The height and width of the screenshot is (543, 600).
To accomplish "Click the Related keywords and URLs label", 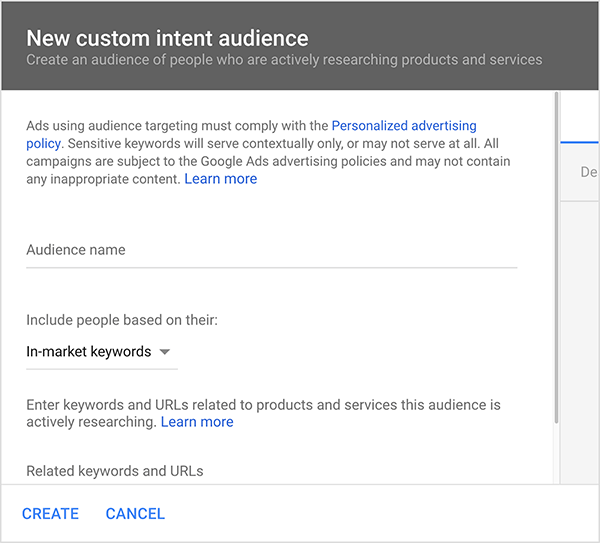I will pos(115,471).
